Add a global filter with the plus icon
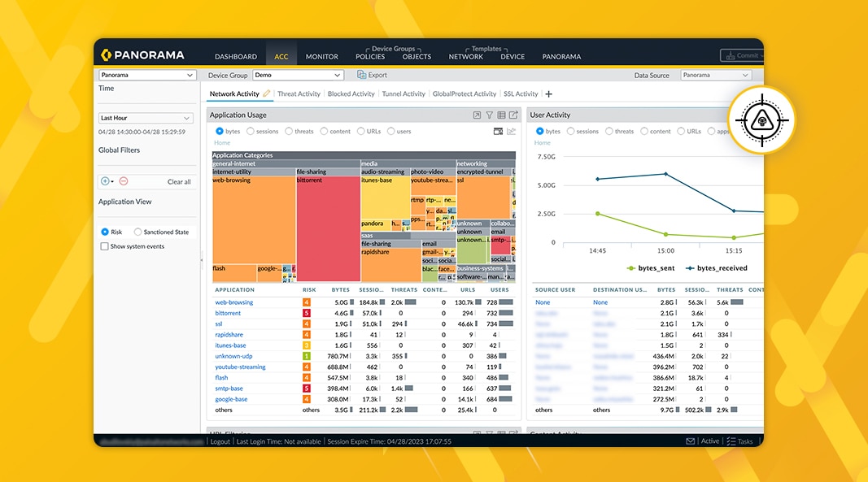Image resolution: width=868 pixels, height=482 pixels. click(x=107, y=181)
